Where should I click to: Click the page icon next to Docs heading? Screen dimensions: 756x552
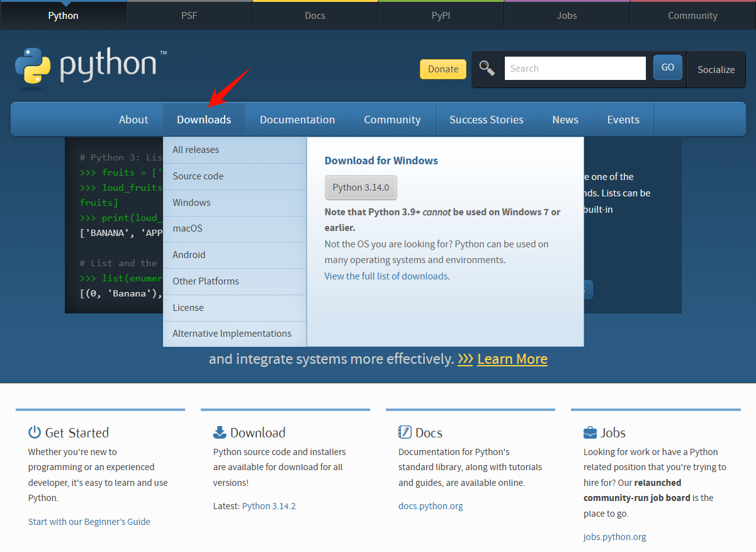tap(404, 432)
